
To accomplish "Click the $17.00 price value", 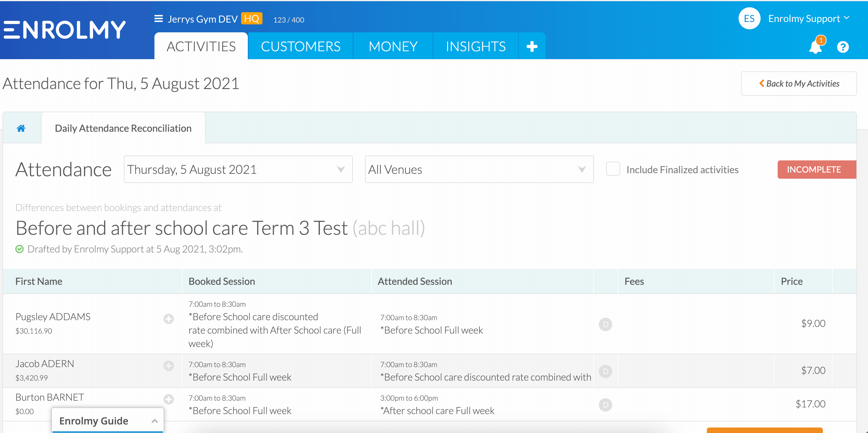I will (810, 404).
